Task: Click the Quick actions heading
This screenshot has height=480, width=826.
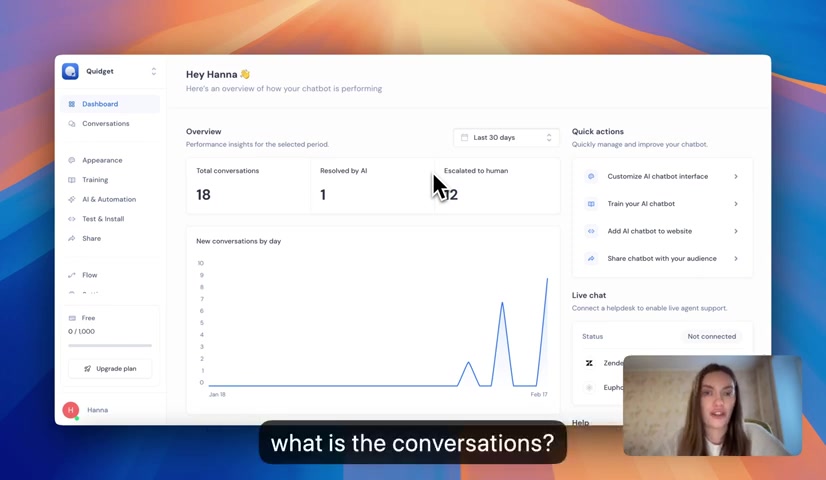Action: tap(598, 132)
